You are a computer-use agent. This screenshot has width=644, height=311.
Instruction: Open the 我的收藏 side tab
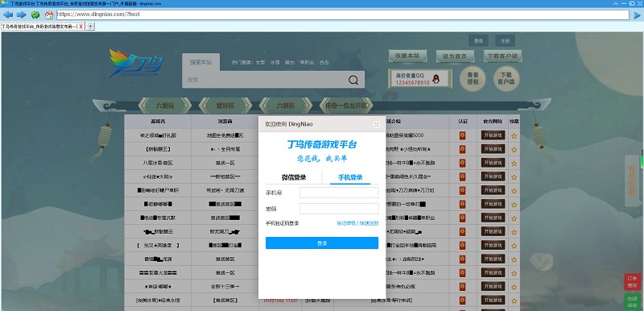click(x=631, y=180)
